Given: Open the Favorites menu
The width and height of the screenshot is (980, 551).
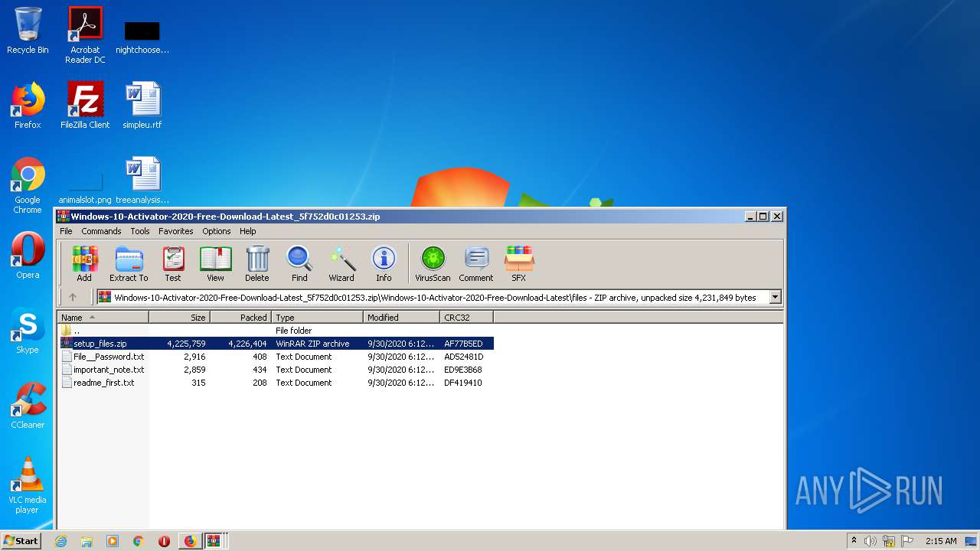Looking at the screenshot, I should [x=176, y=231].
